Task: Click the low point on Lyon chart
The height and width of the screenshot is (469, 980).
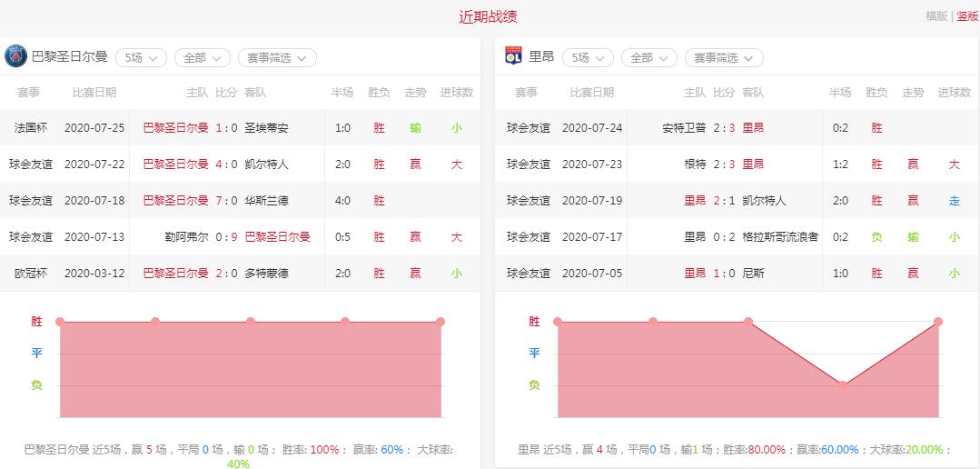Action: point(843,385)
